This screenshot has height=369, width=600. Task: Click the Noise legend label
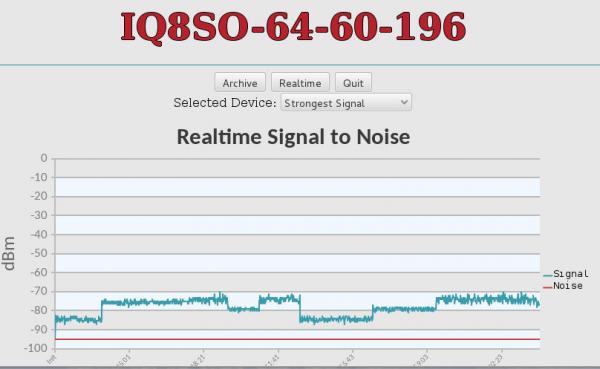(x=568, y=286)
